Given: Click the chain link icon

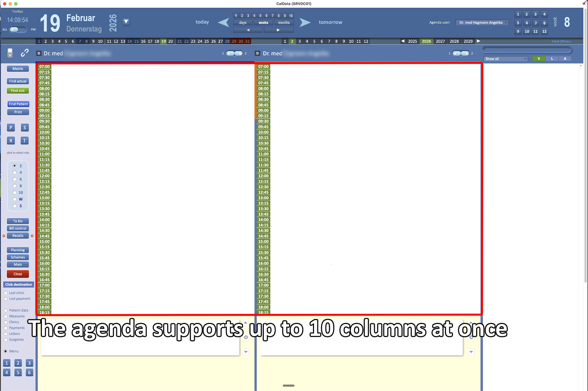Looking at the screenshot, I should click(25, 53).
